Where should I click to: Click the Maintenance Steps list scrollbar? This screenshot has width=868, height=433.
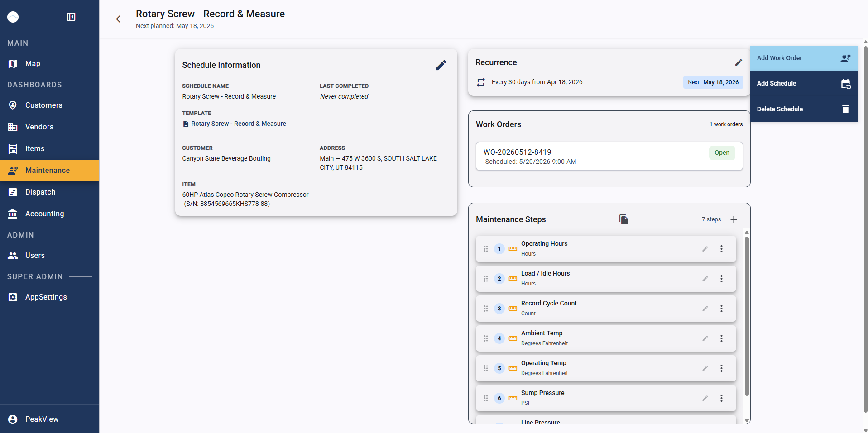click(x=747, y=316)
